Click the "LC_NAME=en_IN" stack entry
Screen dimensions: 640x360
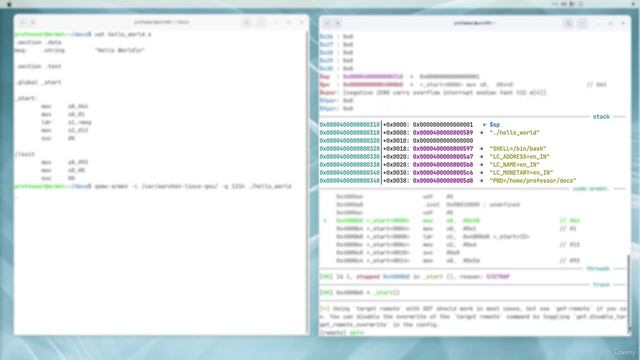(x=514, y=164)
